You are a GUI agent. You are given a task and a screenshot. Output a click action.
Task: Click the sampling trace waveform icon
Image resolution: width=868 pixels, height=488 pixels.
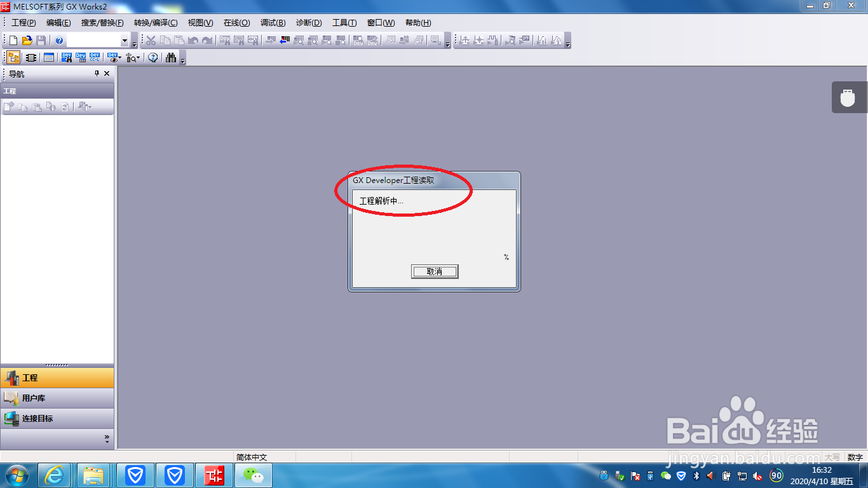tap(492, 40)
